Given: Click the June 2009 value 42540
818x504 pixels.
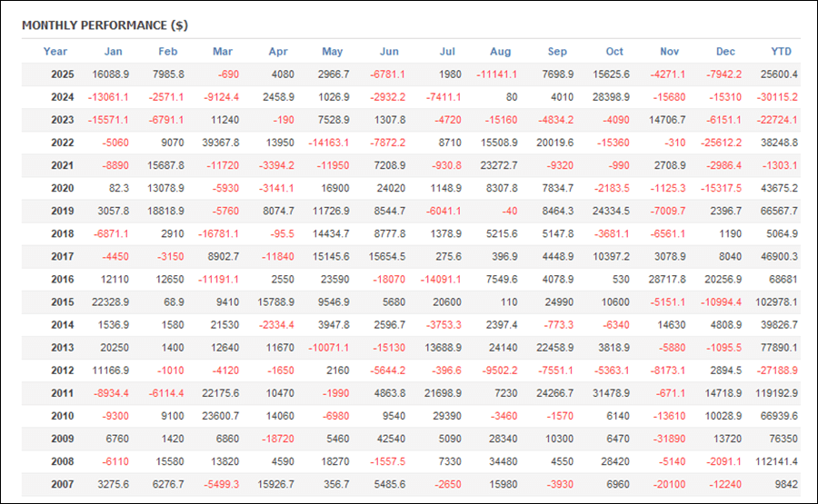Looking at the screenshot, I should [x=393, y=438].
